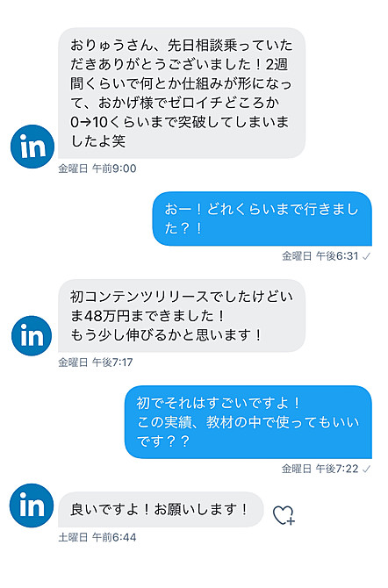
Task: Select the message 良いですよ！お願いします！
Action: coord(161,509)
